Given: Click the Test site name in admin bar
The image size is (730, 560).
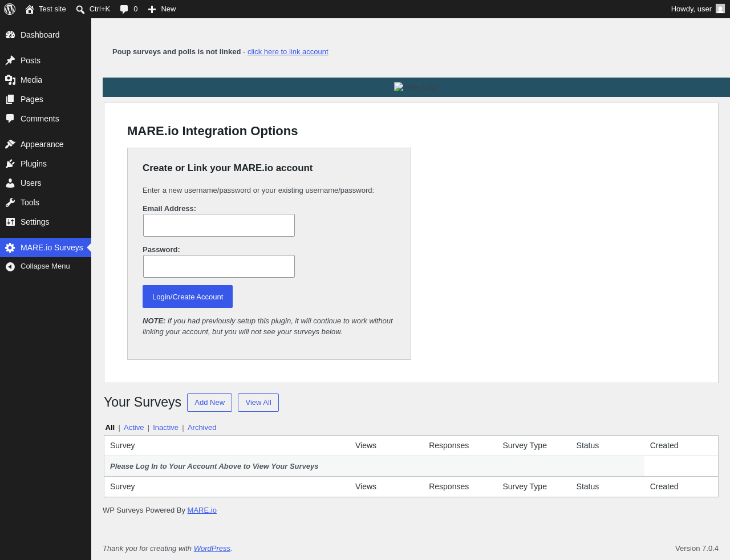Looking at the screenshot, I should pyautogui.click(x=52, y=9).
